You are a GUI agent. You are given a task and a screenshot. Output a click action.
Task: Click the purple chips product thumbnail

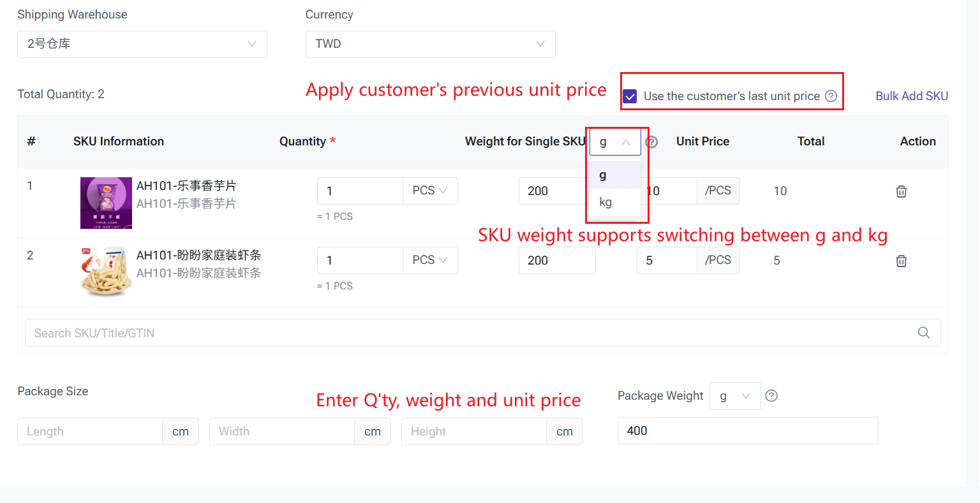(106, 203)
